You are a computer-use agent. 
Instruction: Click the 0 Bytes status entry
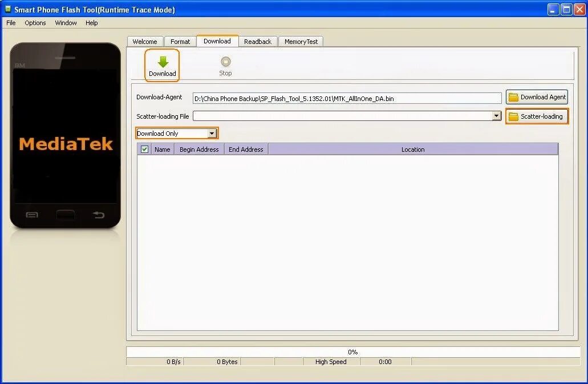tap(227, 362)
